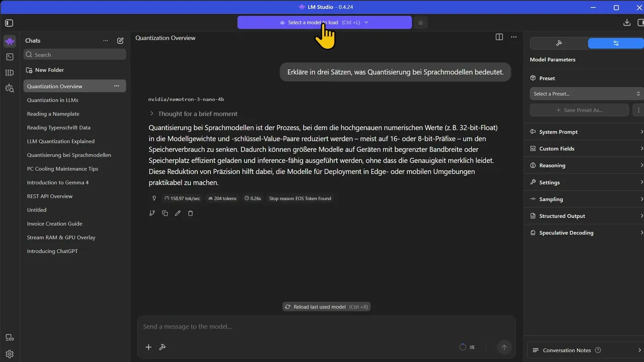Edit the assistant response
644x362 pixels.
178,213
